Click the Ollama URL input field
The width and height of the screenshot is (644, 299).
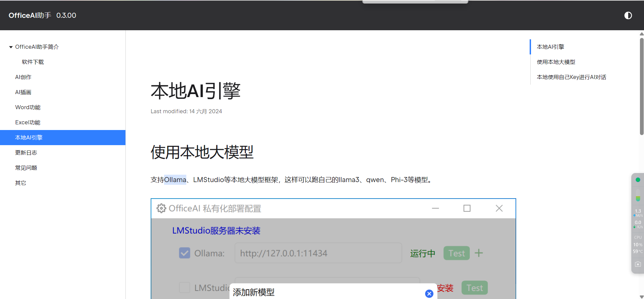pyautogui.click(x=318, y=253)
